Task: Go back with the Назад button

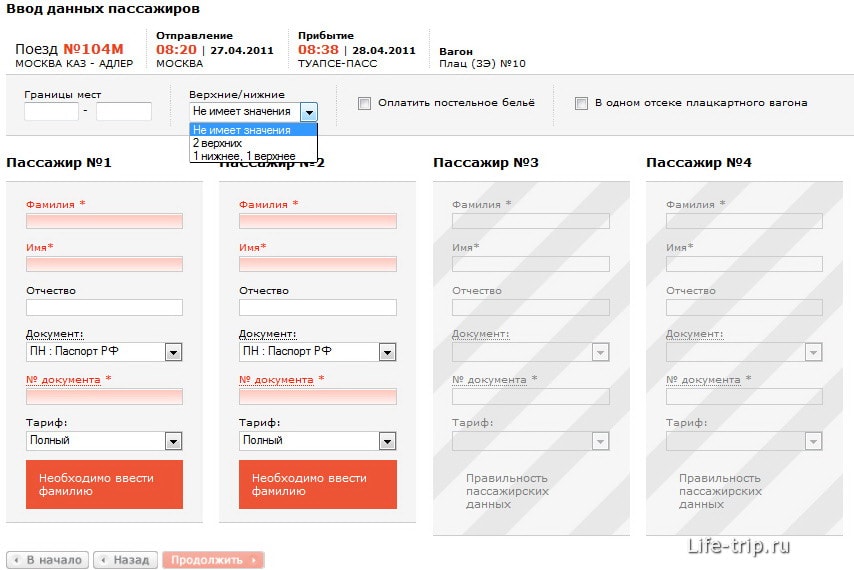Action: point(125,560)
